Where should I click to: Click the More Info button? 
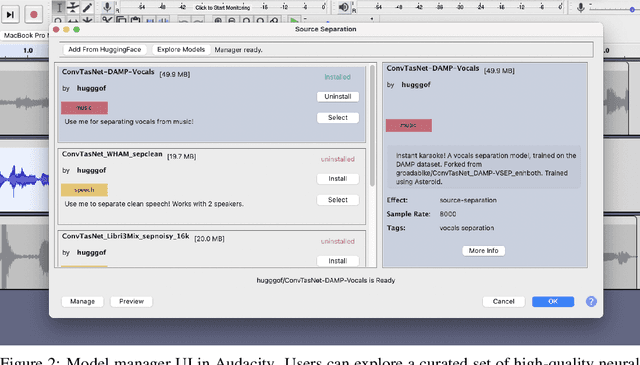click(483, 251)
